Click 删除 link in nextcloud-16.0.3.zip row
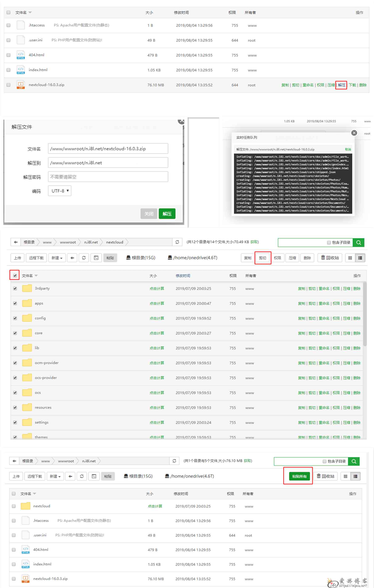The height and width of the screenshot is (588, 374). pyautogui.click(x=363, y=85)
